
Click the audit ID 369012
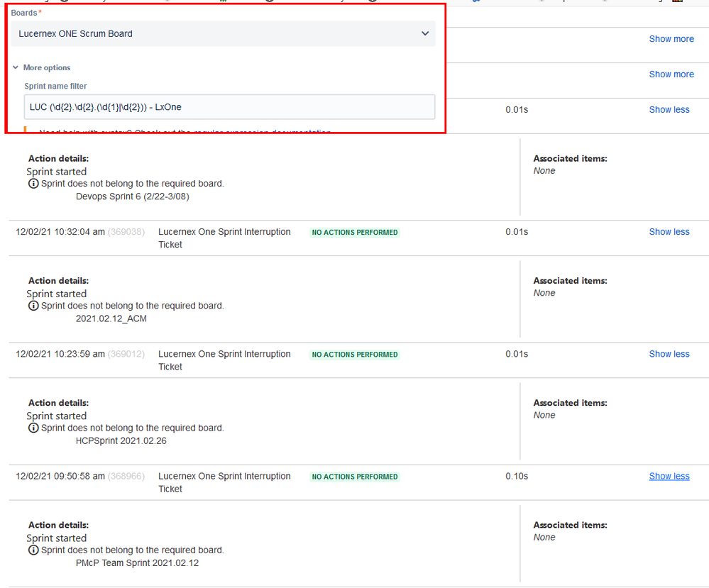point(126,354)
